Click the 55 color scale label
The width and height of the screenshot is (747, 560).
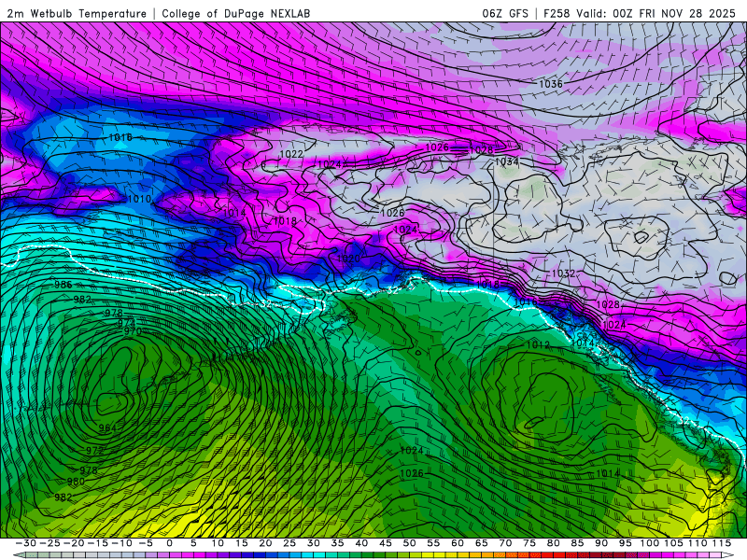pyautogui.click(x=433, y=543)
